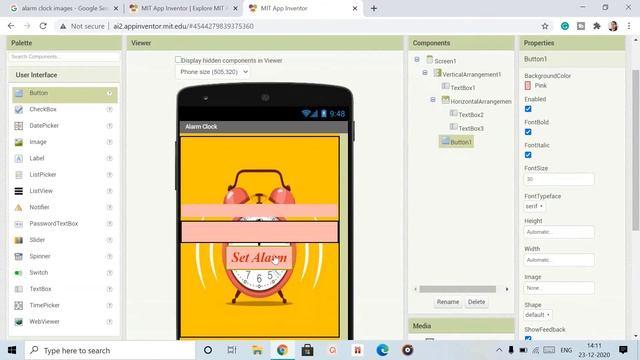
Task: Toggle the FontItalic checkbox
Action: [x=528, y=155]
